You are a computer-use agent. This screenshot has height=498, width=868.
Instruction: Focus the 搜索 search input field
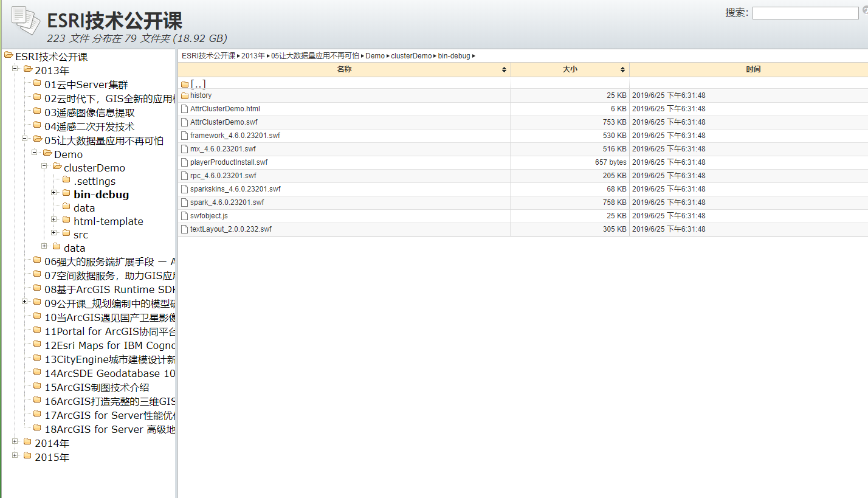click(x=805, y=13)
